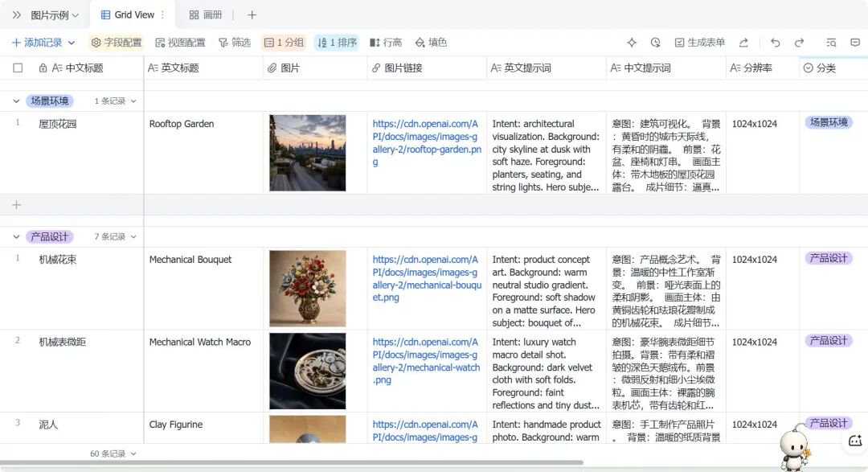Click the horizontal scrollbar at the bottom
868x472 pixels.
[x=292, y=462]
